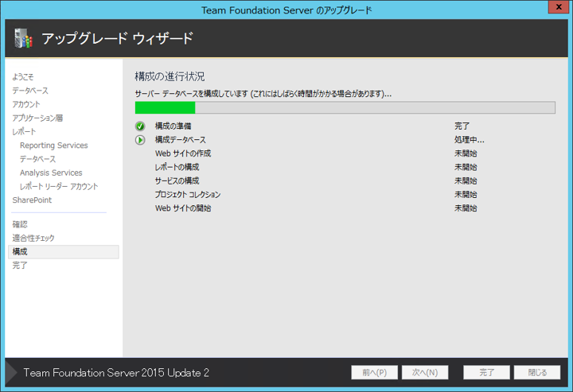
Task: Select the 完了 step in the sidebar
Action: (20, 266)
